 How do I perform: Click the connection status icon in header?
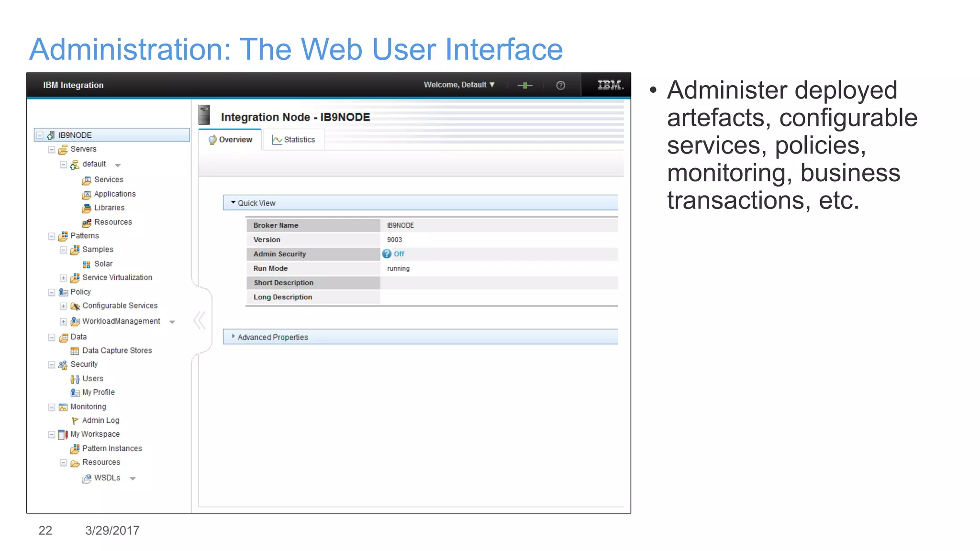point(525,85)
